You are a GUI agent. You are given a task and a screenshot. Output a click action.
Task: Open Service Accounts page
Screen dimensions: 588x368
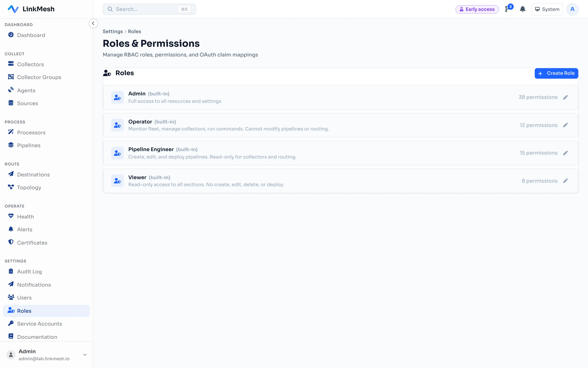[x=46, y=324]
